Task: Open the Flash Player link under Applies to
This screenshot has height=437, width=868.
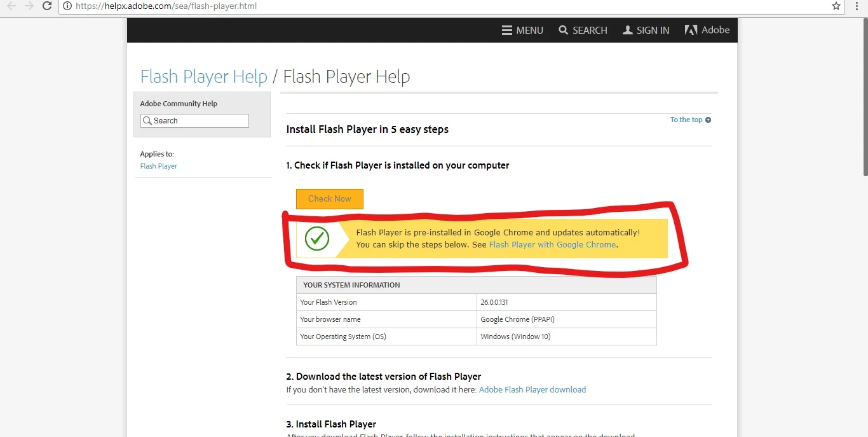Action: click(159, 166)
